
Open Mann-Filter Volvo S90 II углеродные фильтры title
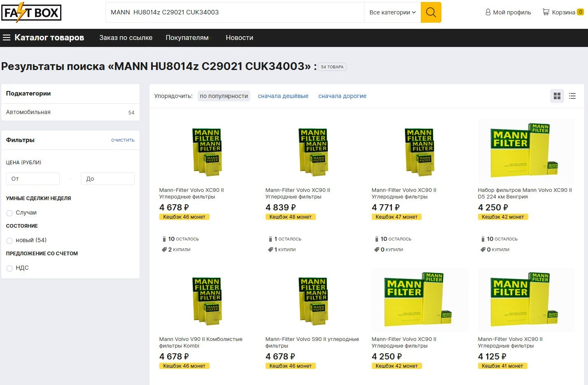(x=312, y=343)
